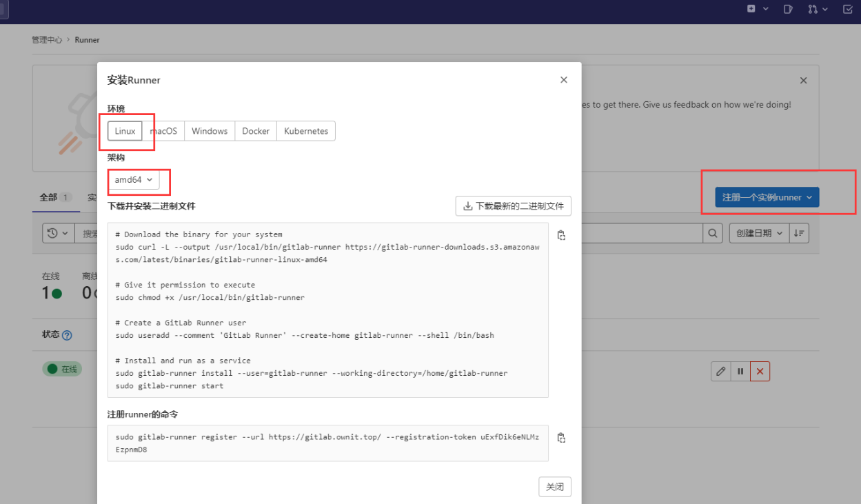Choose macOS environment option
Image resolution: width=861 pixels, height=504 pixels.
163,131
